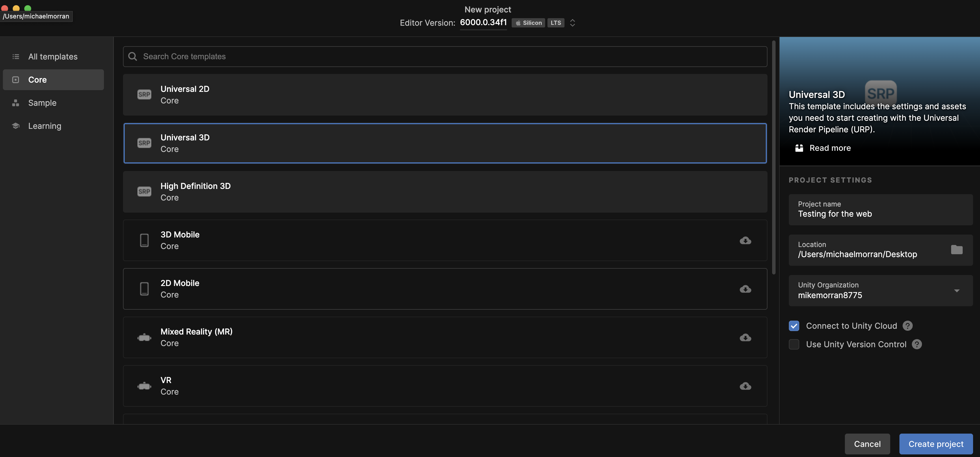The width and height of the screenshot is (980, 457).
Task: Click the Sample category icon
Action: 16,103
